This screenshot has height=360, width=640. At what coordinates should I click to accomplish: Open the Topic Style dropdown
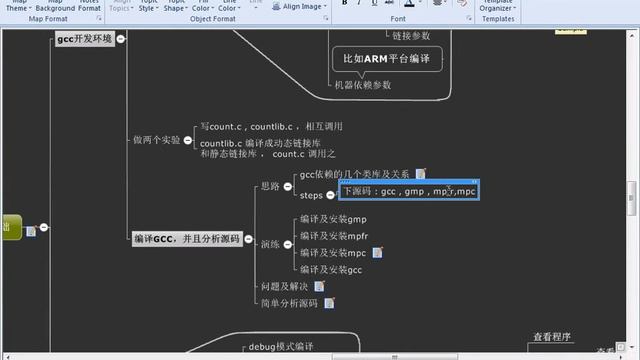click(149, 6)
